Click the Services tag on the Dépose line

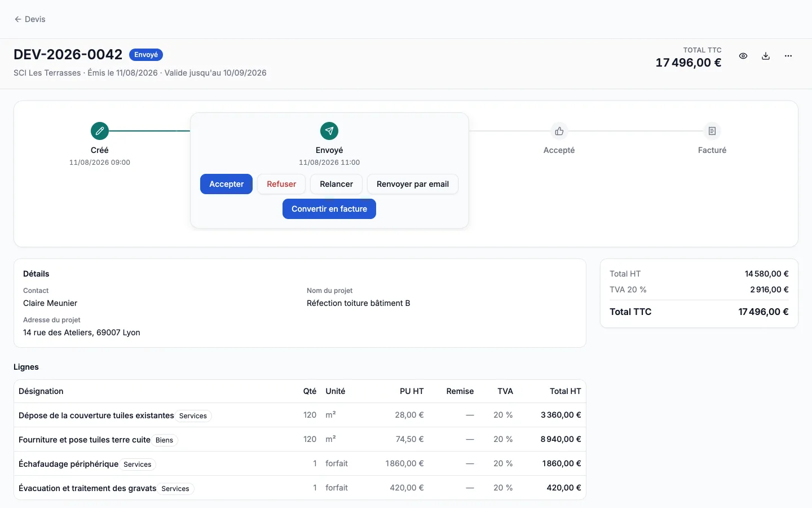[193, 416]
